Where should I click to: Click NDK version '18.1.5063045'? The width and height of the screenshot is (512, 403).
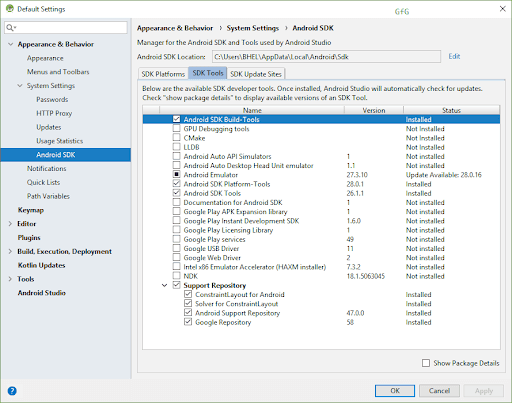[x=366, y=276]
